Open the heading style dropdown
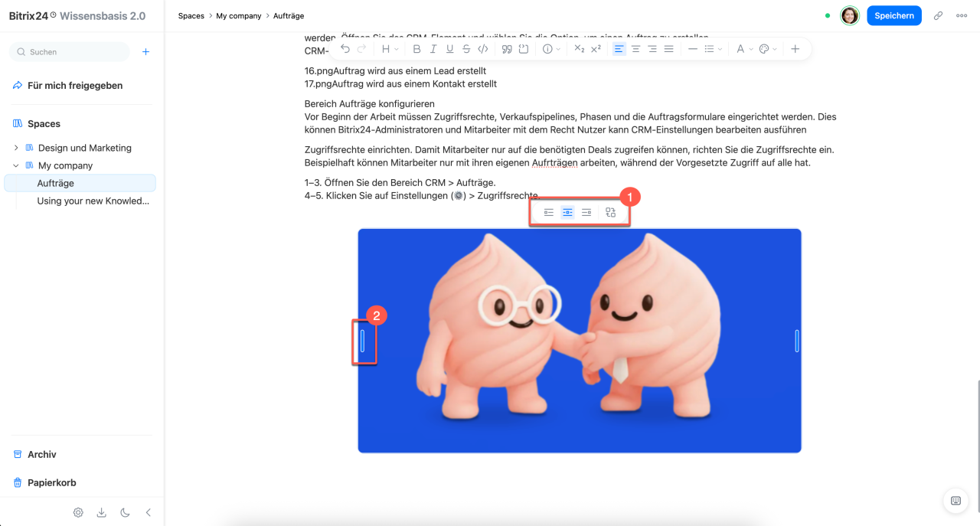Screen dimensions: 980x526 pos(390,49)
